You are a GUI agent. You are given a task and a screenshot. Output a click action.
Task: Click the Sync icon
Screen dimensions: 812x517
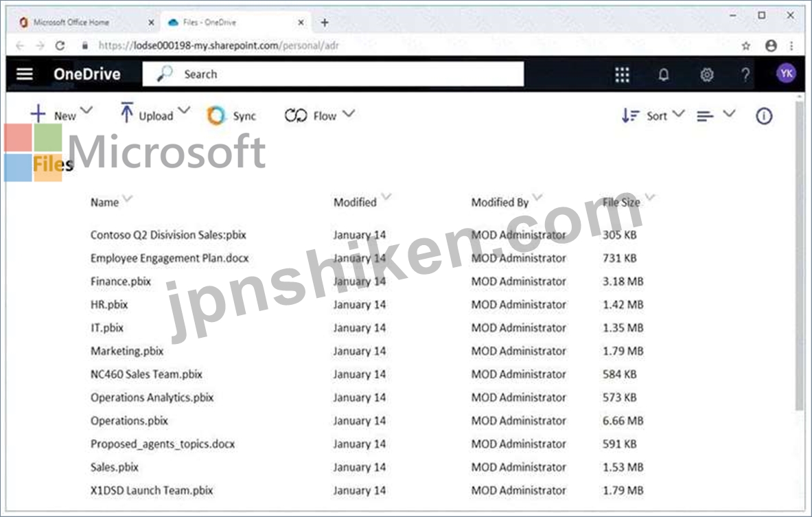tap(216, 115)
